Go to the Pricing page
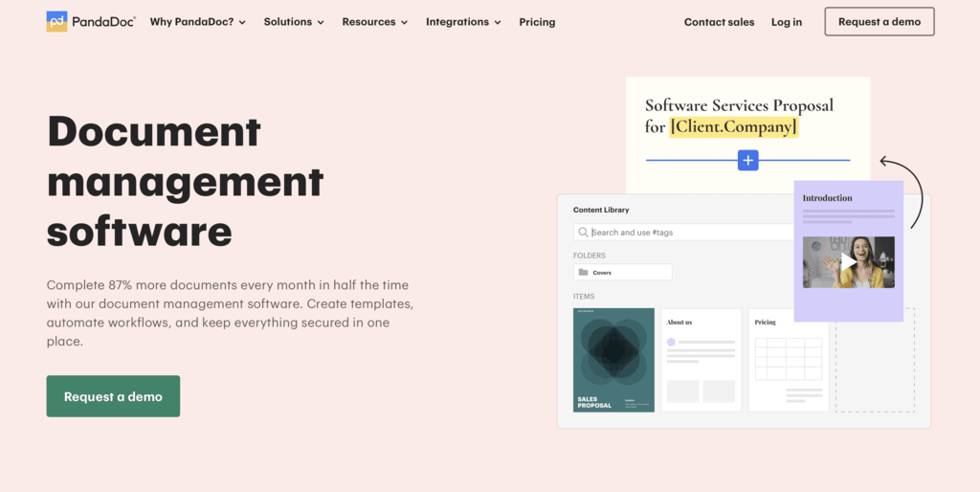 pyautogui.click(x=537, y=22)
